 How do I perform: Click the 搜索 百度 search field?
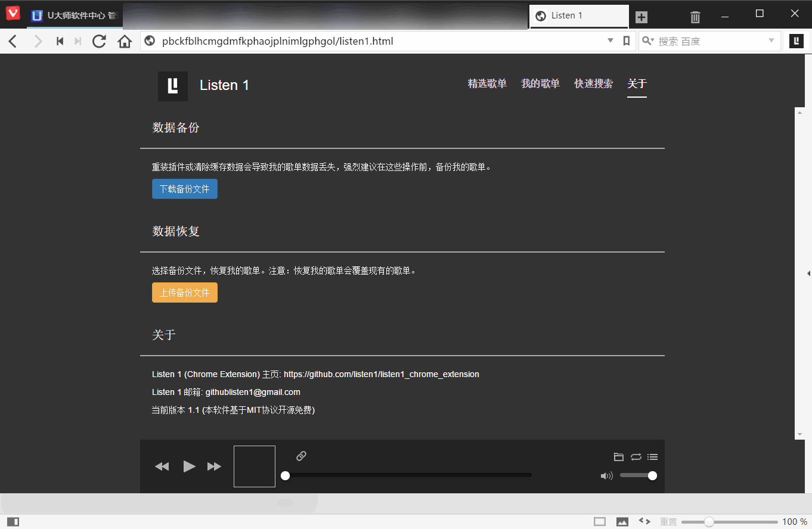click(x=709, y=41)
